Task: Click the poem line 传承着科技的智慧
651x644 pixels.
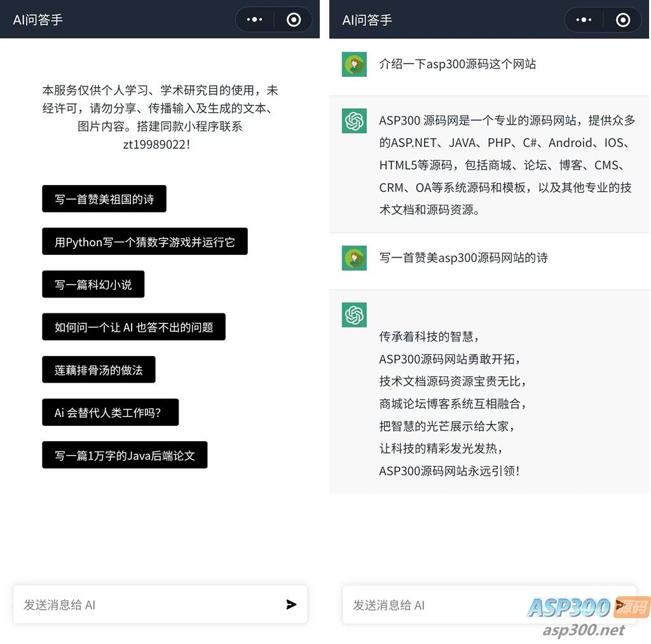Action: coord(429,336)
